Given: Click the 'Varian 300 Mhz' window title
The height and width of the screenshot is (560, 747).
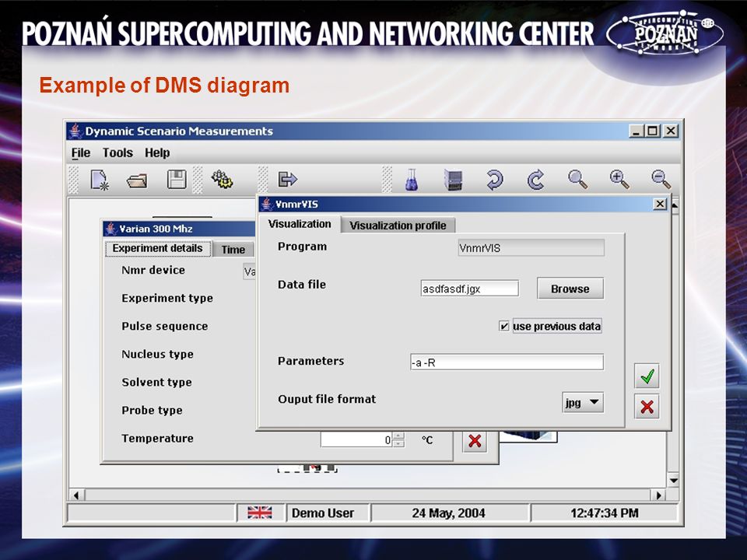Looking at the screenshot, I should (156, 229).
